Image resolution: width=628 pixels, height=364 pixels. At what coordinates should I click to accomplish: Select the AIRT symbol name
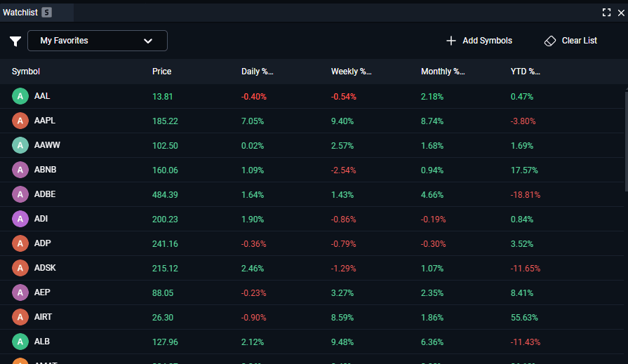tap(43, 317)
